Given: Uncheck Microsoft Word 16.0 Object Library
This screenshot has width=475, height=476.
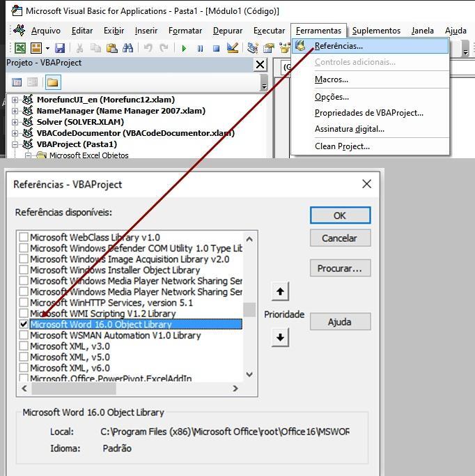Looking at the screenshot, I should click(24, 324).
